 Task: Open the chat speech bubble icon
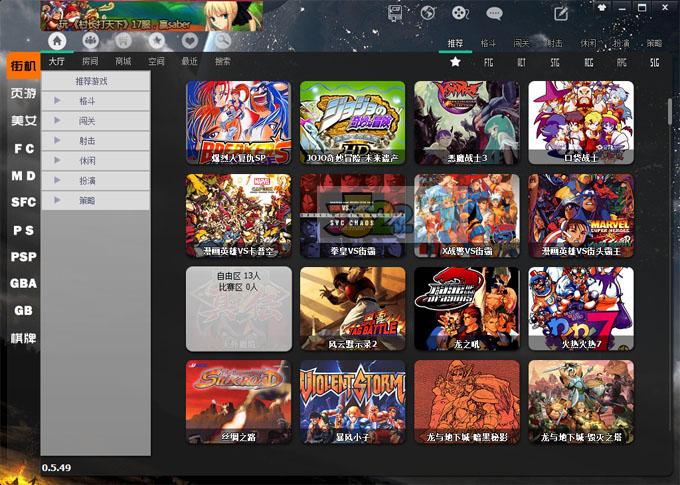(x=494, y=13)
